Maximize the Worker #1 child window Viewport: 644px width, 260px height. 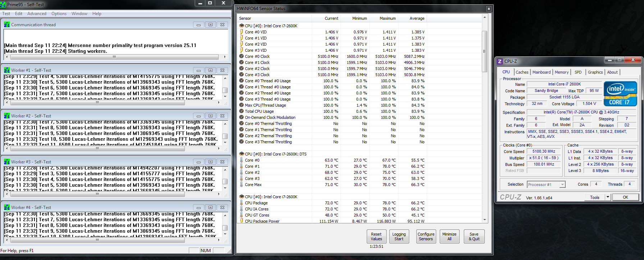click(210, 70)
